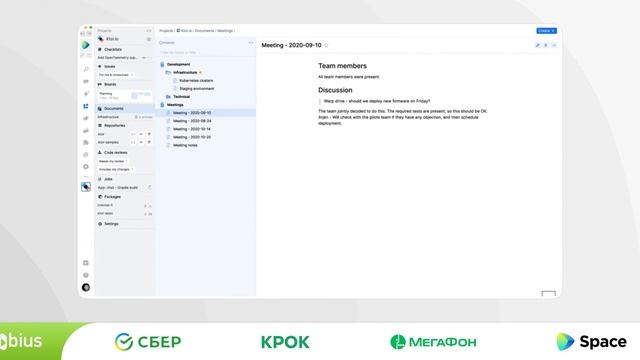Viewport: 640px width, 360px height.
Task: Select the Development book in contents
Action: pyautogui.click(x=178, y=64)
